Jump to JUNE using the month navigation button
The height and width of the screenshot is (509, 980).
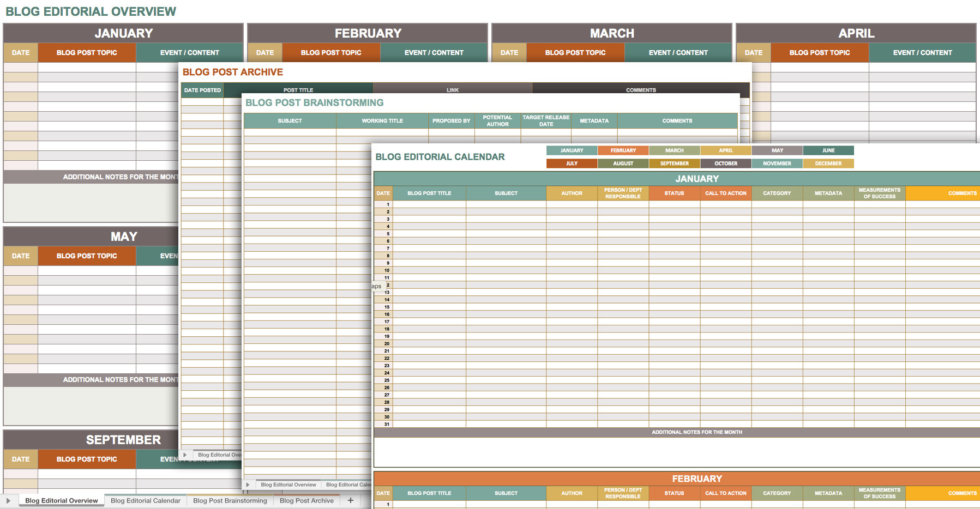point(828,150)
